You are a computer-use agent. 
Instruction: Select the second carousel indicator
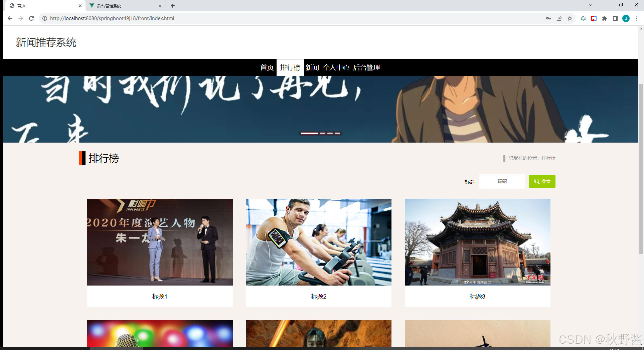pyautogui.click(x=323, y=133)
